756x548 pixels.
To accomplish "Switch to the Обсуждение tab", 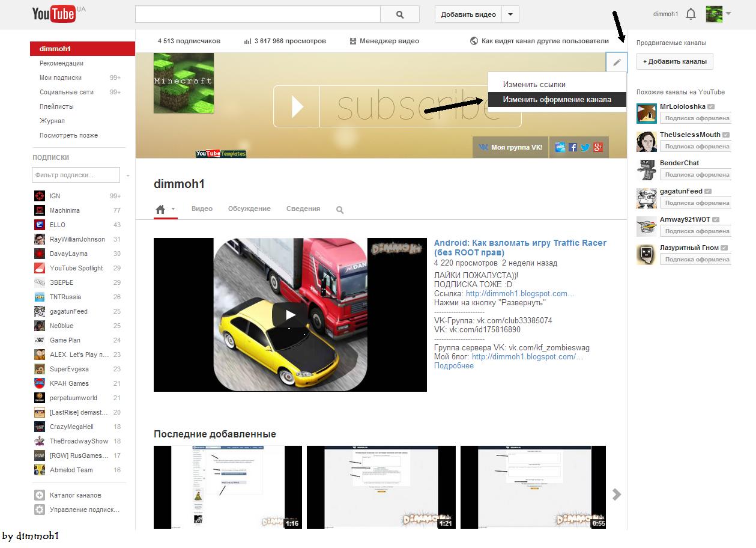I will [249, 209].
